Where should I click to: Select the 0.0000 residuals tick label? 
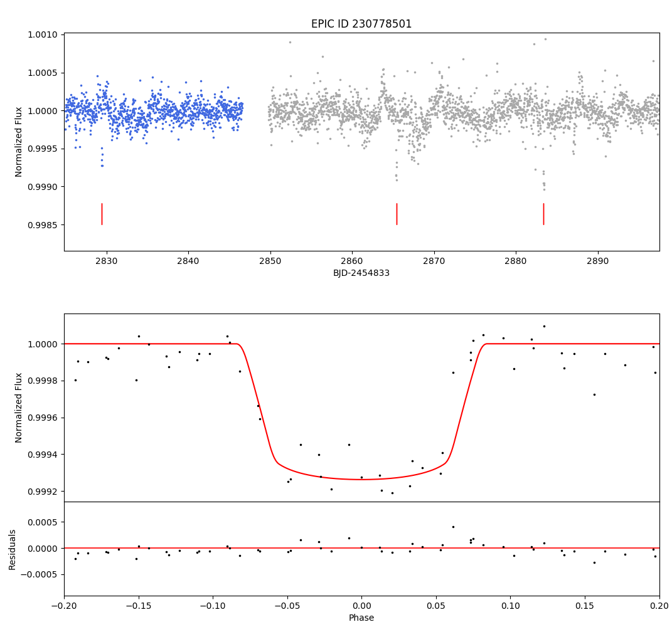tap(43, 549)
